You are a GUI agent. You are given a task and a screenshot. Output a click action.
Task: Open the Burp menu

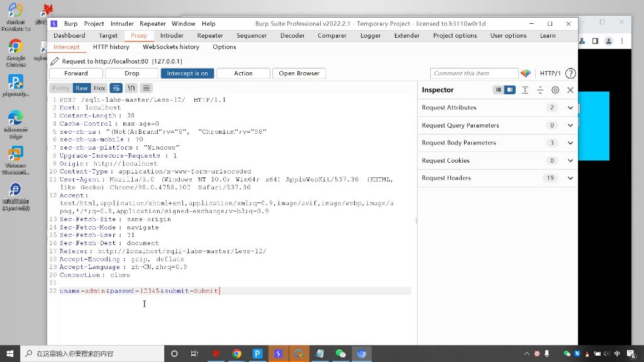(70, 24)
